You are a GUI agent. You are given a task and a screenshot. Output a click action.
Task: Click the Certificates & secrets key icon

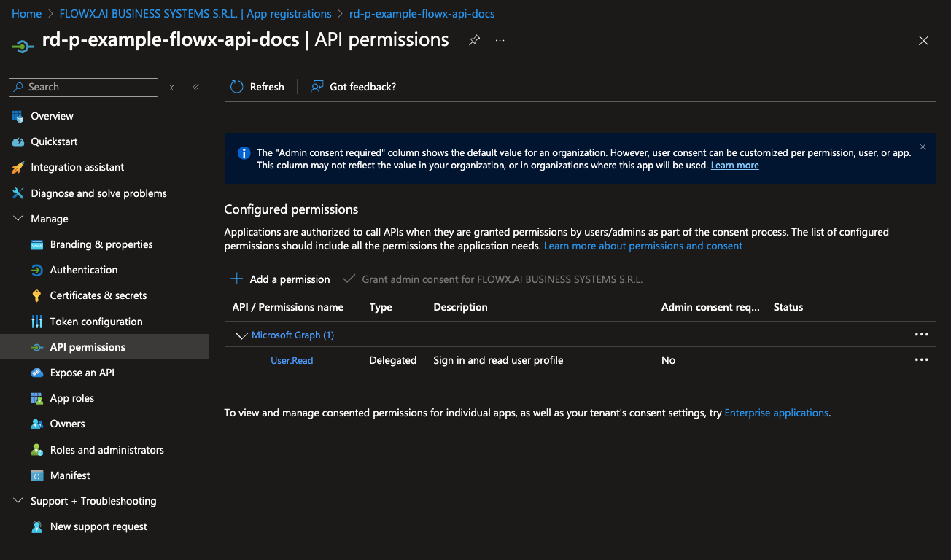(x=36, y=295)
